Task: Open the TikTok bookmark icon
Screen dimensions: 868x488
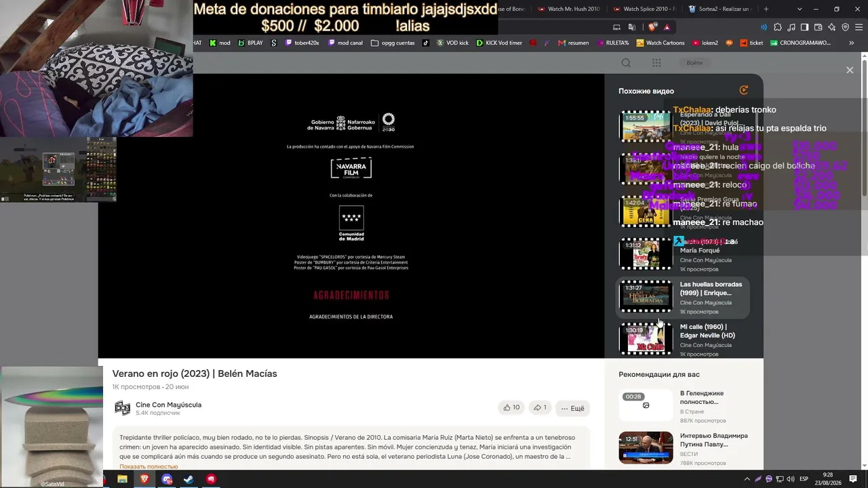Action: 426,43
